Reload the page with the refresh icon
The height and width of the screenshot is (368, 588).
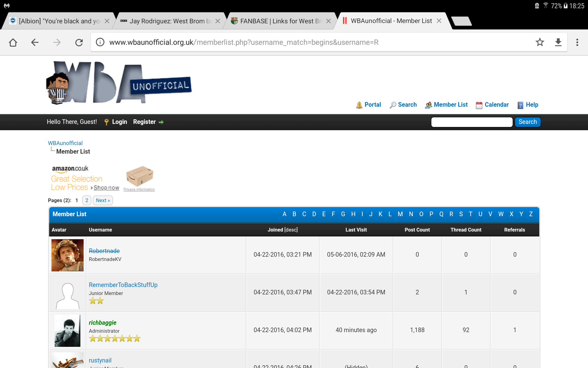(79, 42)
